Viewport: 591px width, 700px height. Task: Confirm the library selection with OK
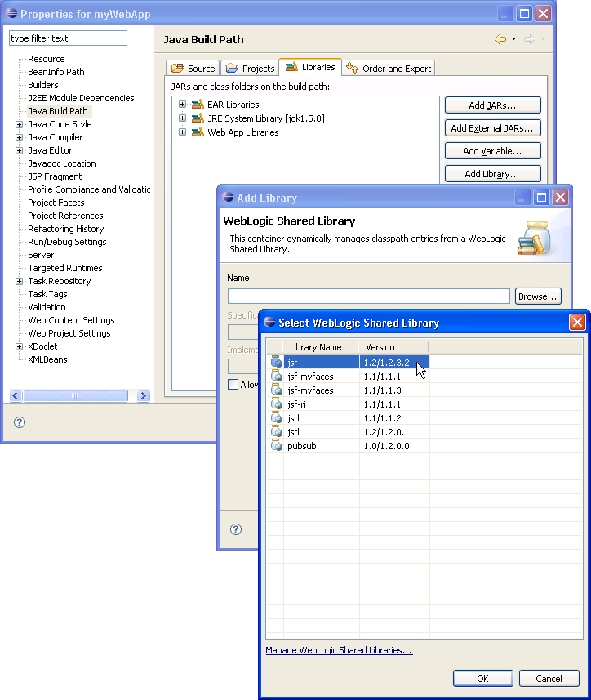pos(483,679)
